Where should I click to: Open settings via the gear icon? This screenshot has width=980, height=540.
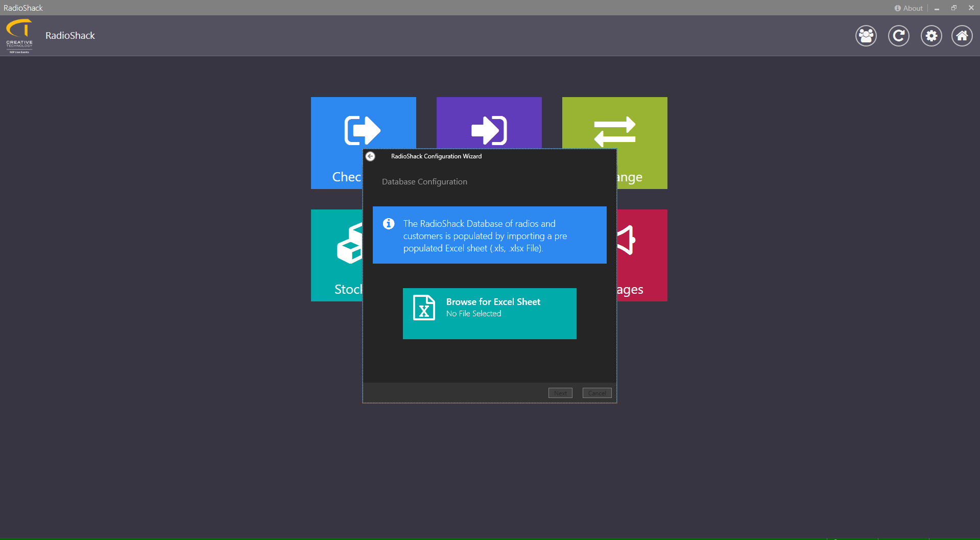click(x=931, y=36)
